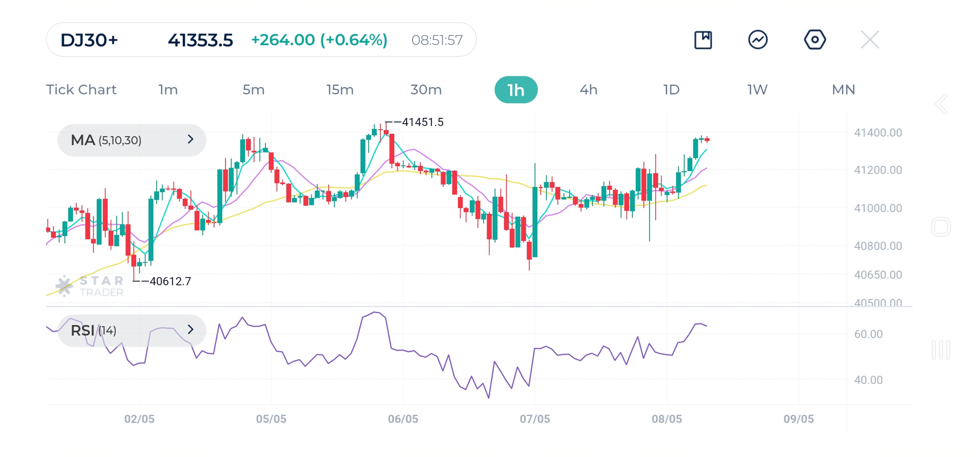Switch to the 4h timeframe
Image resolution: width=980 pixels, height=457 pixels.
pyautogui.click(x=588, y=90)
